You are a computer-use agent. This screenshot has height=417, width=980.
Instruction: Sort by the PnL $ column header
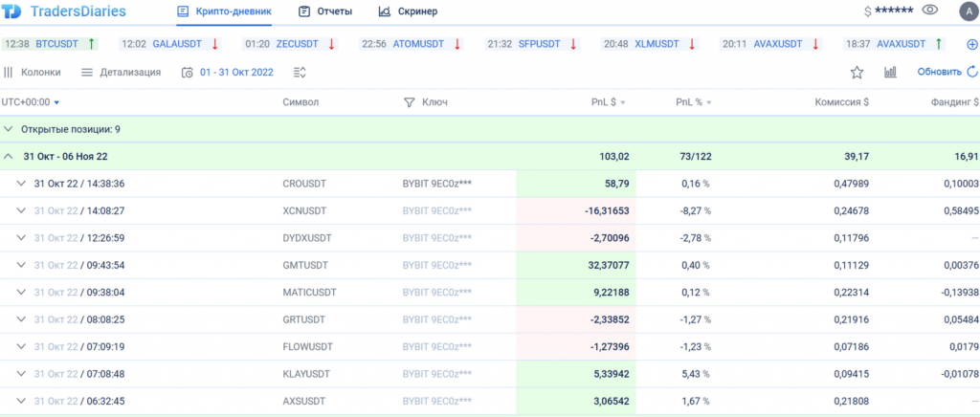[x=608, y=102]
